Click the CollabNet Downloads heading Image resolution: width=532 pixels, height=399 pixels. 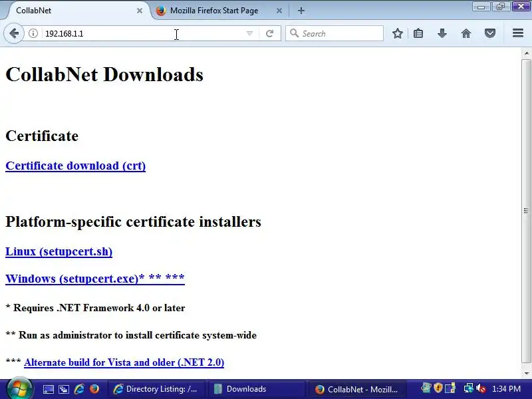[x=104, y=74]
